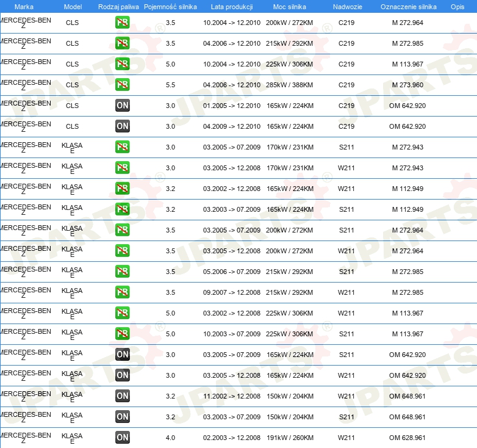Click the Oznaczenie silnika column header
This screenshot has height=448, width=477.
point(408,7)
